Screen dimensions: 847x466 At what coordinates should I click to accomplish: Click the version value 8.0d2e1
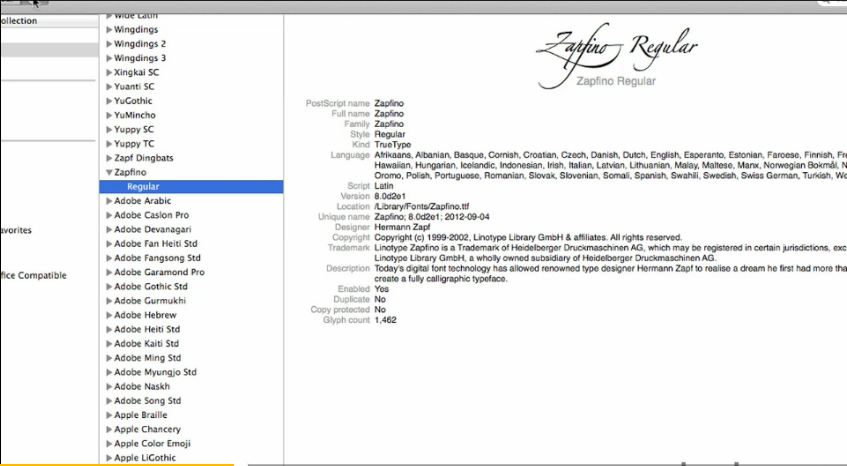(390, 196)
